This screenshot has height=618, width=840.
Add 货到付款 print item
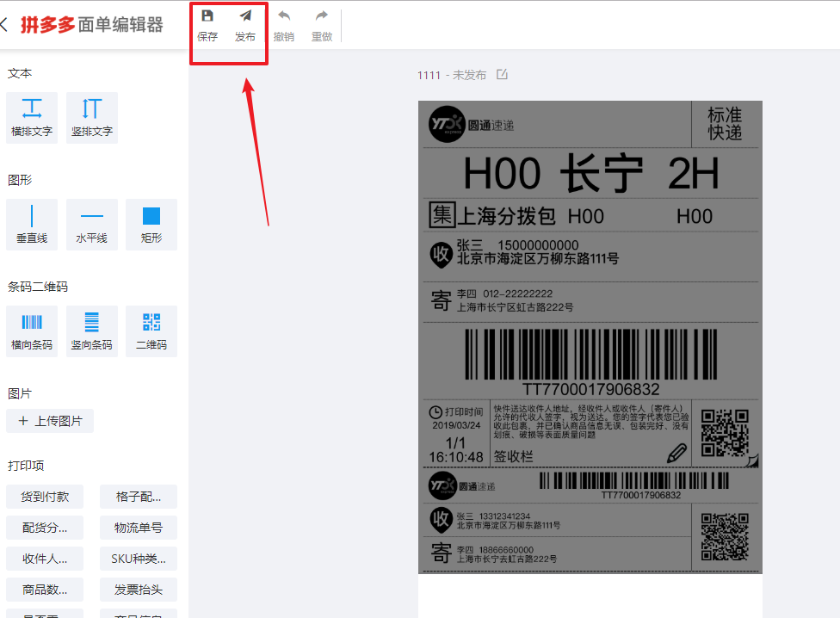click(x=45, y=497)
